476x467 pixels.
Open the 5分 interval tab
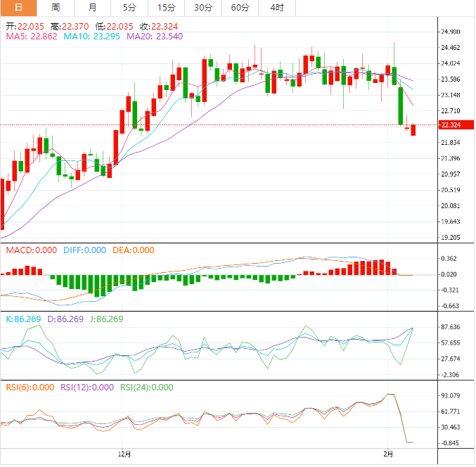(x=129, y=8)
